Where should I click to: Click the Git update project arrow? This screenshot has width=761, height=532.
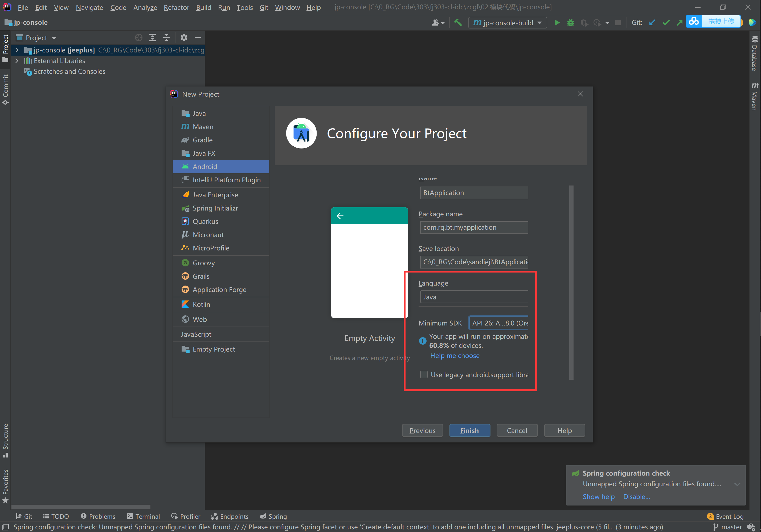point(652,23)
